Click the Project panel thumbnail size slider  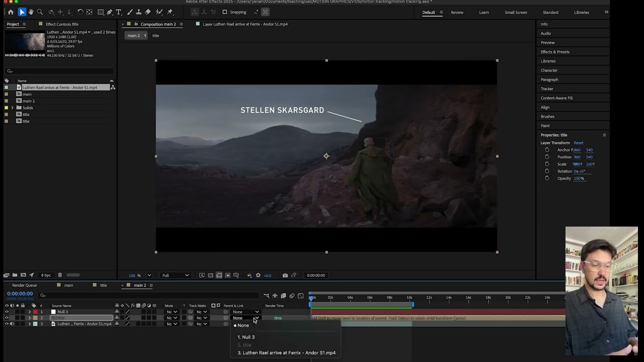(x=73, y=275)
